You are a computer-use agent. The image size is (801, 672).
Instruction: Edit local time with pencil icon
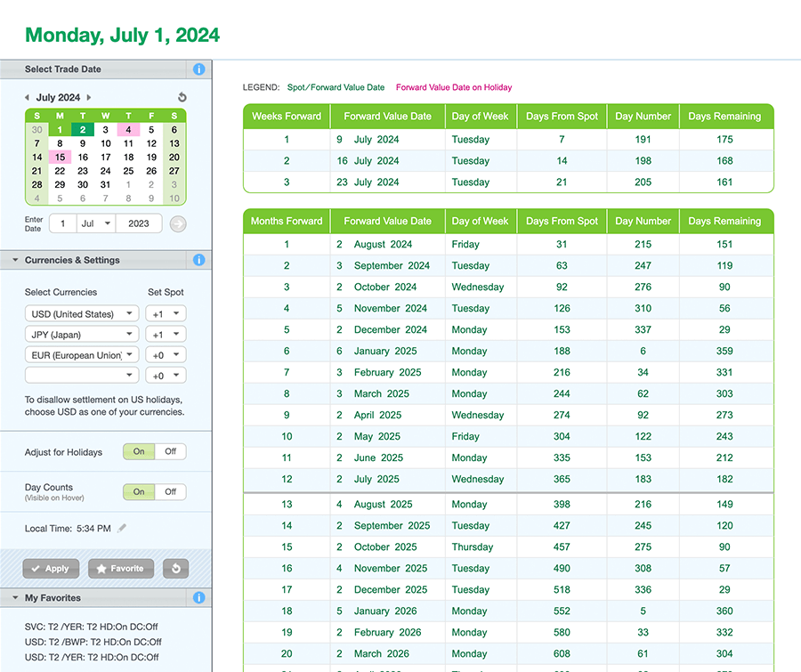122,529
